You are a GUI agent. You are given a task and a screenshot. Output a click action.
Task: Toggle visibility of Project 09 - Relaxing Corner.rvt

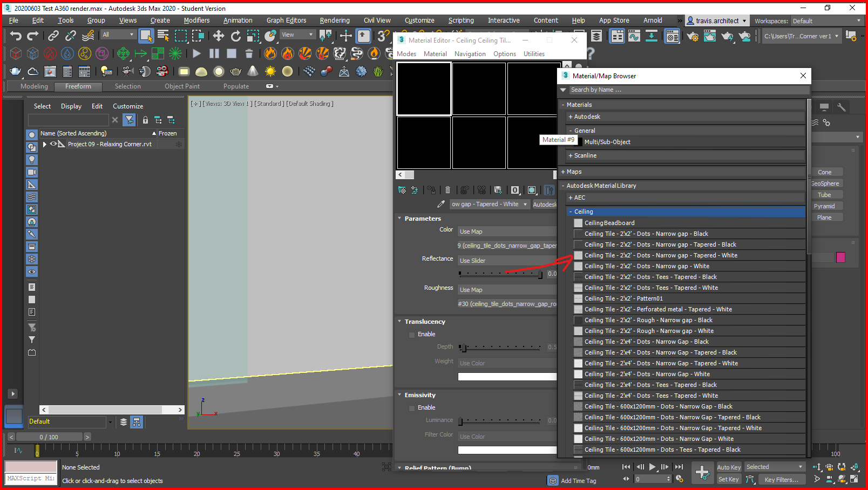(x=53, y=144)
